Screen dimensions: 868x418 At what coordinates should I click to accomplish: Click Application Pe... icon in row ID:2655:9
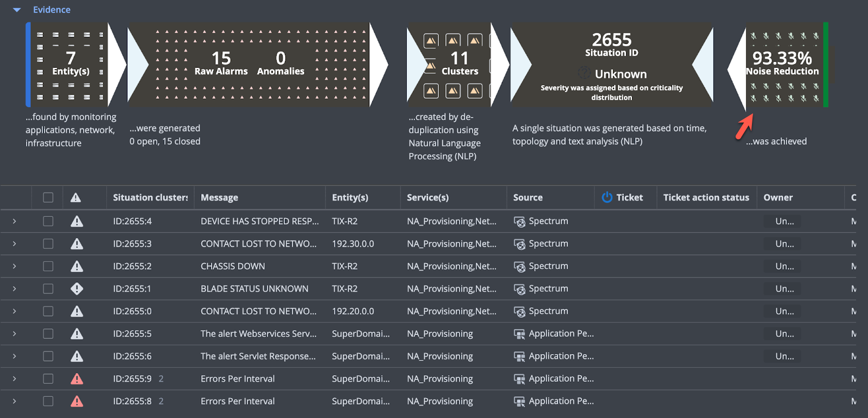tap(519, 380)
